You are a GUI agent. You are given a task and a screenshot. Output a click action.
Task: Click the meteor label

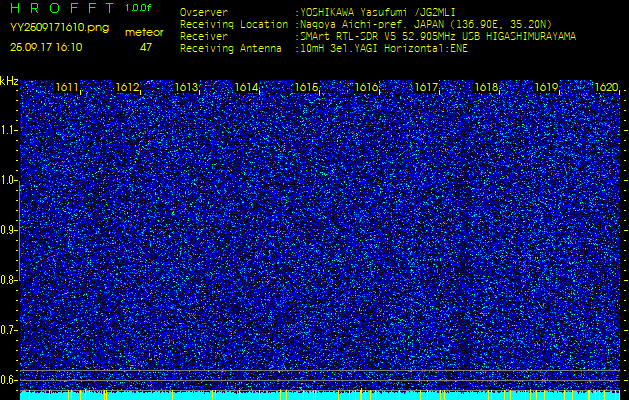coord(144,33)
